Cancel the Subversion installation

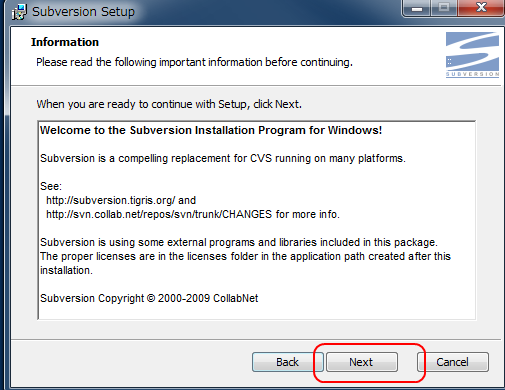453,362
